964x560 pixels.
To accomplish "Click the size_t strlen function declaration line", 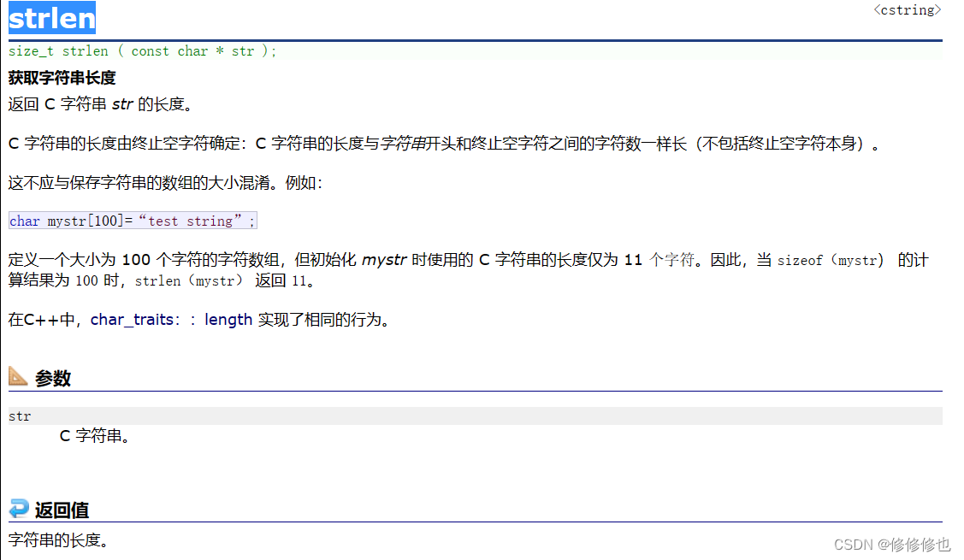I will (141, 50).
